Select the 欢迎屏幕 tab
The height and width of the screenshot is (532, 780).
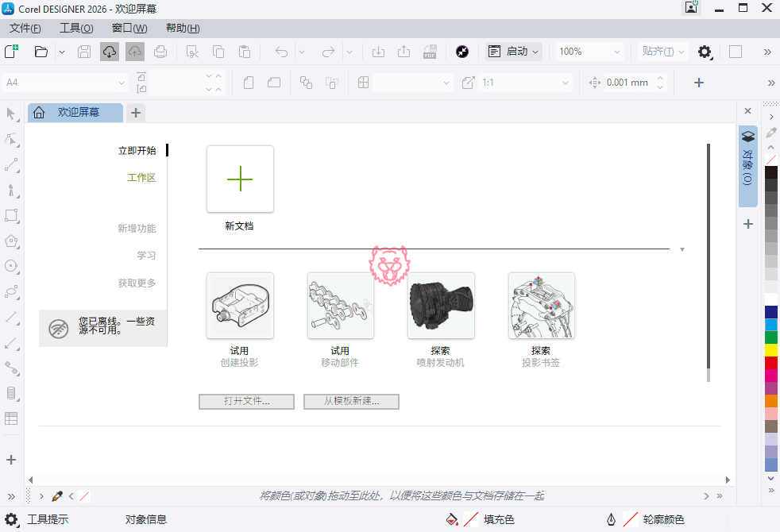pos(75,113)
